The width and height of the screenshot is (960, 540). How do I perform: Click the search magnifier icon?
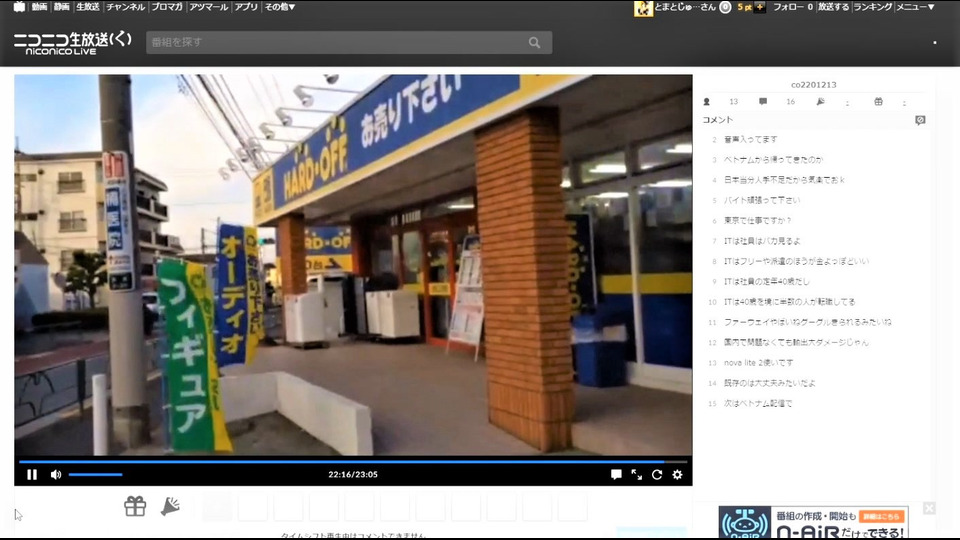click(534, 42)
